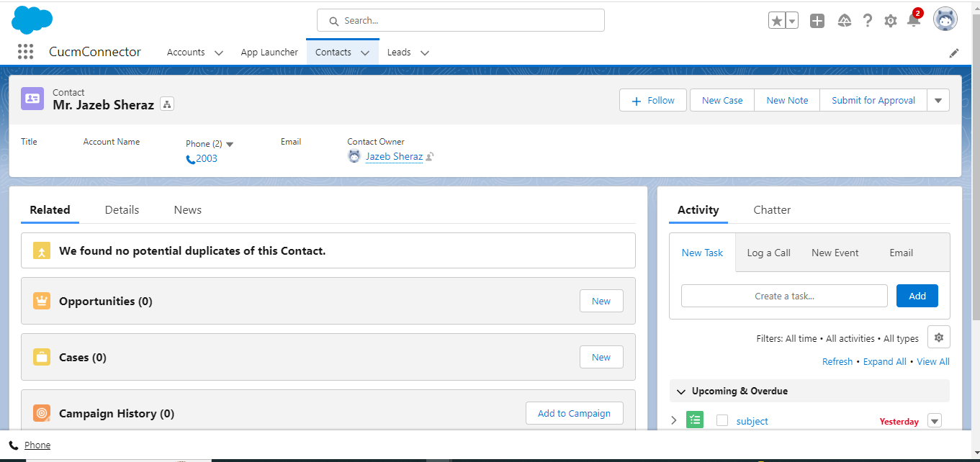980x462 pixels.
Task: Open the Setup gear menu
Action: [891, 21]
